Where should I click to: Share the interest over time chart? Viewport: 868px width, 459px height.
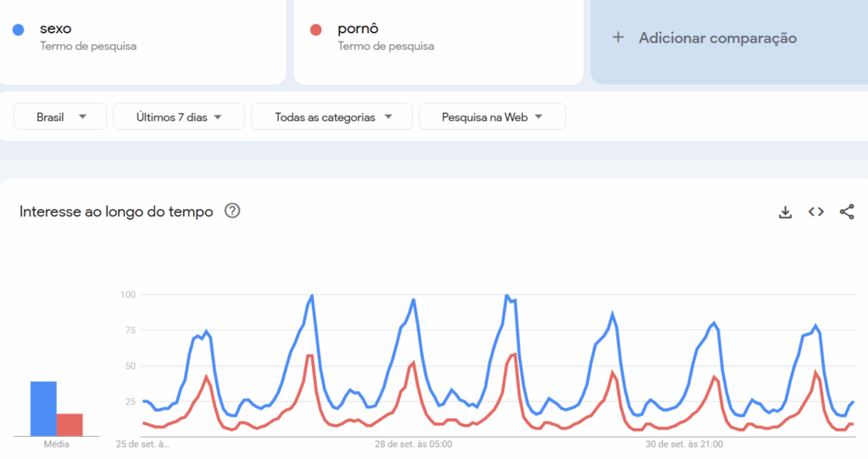pyautogui.click(x=847, y=212)
